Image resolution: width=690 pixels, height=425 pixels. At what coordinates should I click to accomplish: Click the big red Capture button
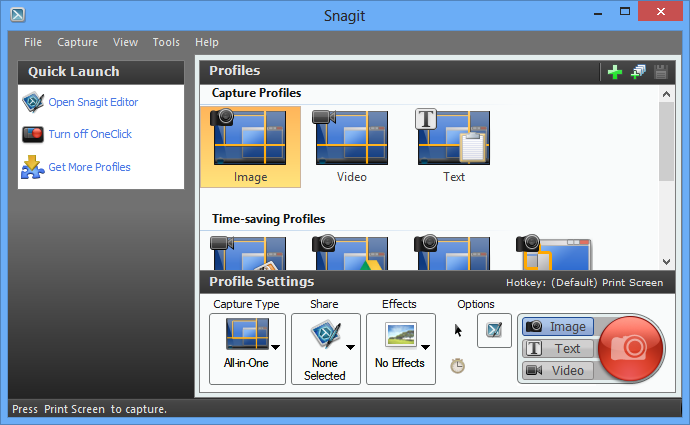pyautogui.click(x=631, y=348)
